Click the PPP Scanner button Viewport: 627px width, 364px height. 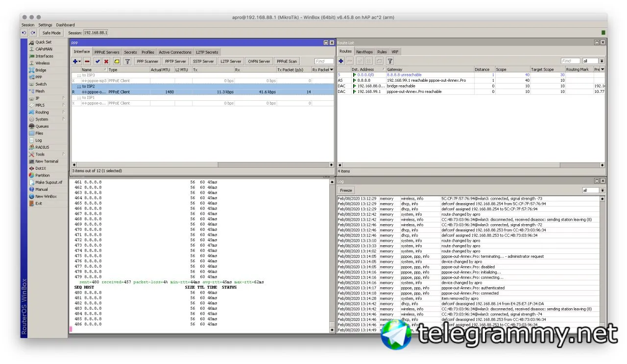(147, 61)
